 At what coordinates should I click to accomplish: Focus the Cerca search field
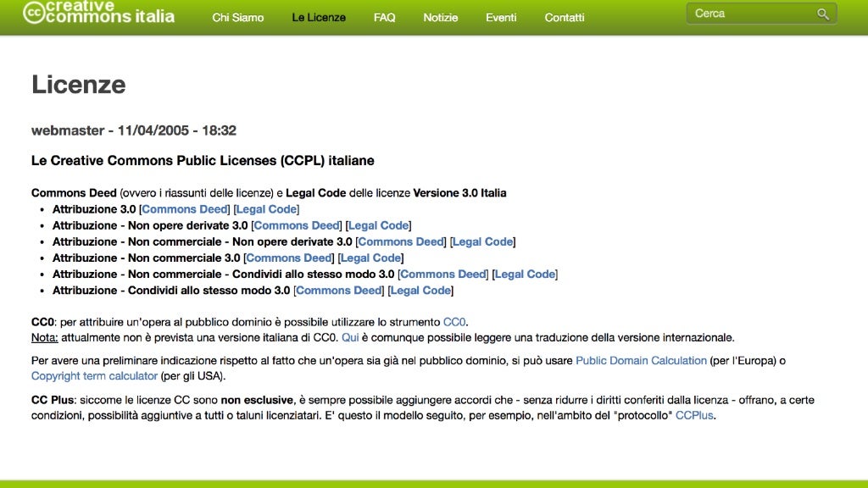click(761, 14)
